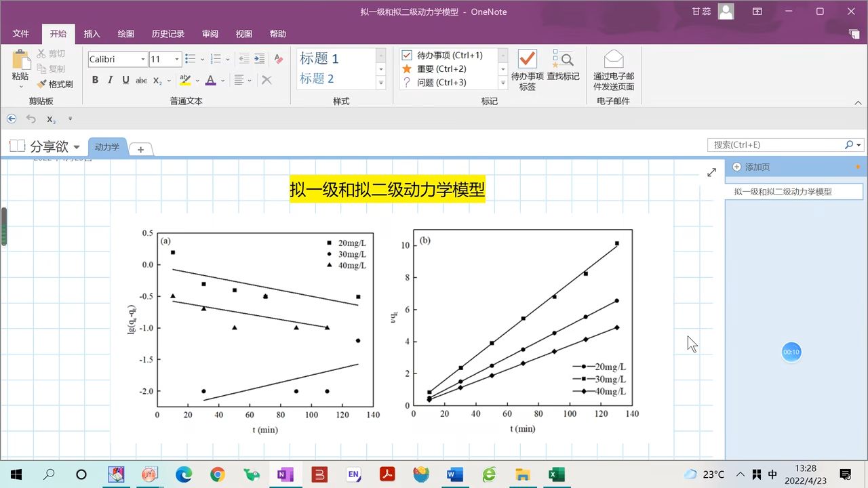Add a new section with plus tab

click(x=140, y=149)
